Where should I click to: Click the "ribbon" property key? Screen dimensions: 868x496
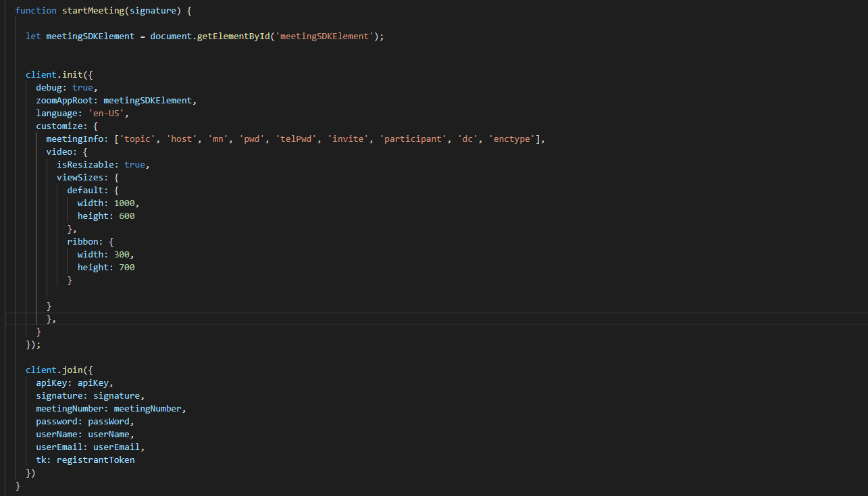(x=82, y=242)
